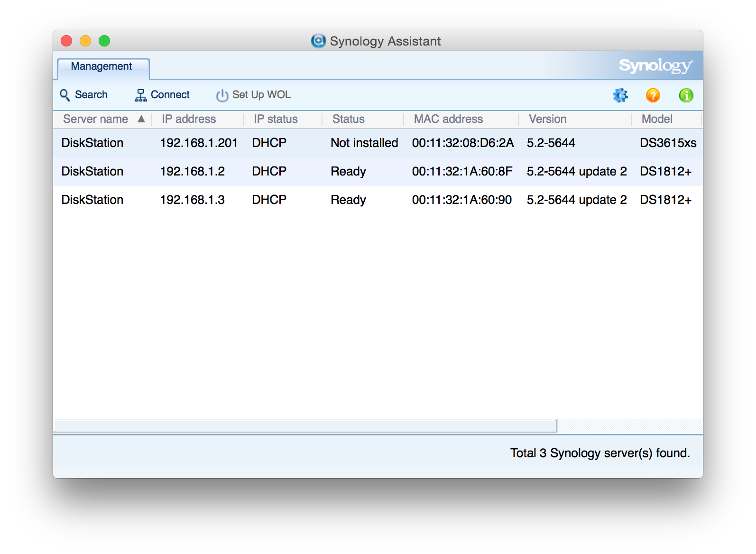Click the Search button label
The image size is (756, 554).
[x=91, y=95]
